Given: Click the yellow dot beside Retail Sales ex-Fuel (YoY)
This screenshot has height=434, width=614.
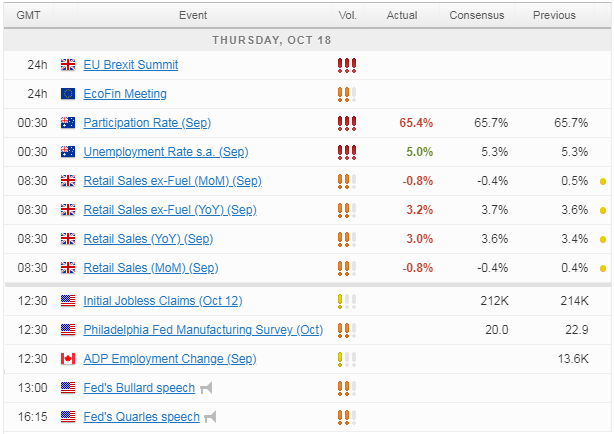Looking at the screenshot, I should tap(603, 210).
